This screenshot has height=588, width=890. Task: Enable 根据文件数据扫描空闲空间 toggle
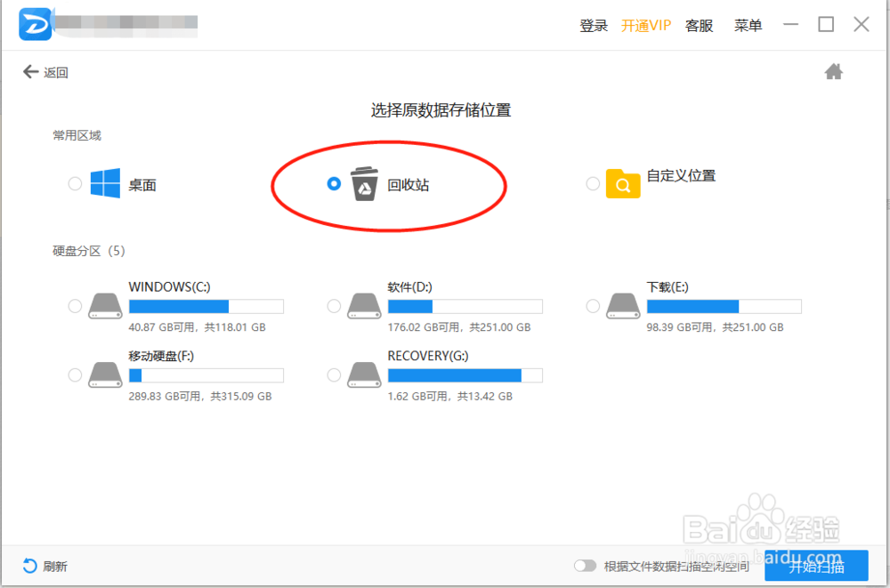point(586,566)
